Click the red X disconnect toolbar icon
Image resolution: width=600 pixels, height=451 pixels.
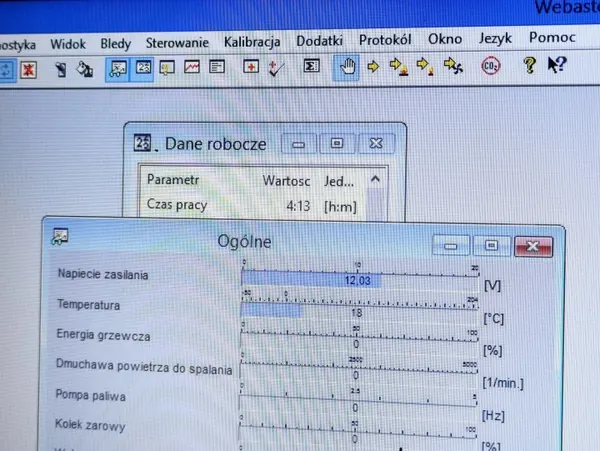(x=29, y=70)
